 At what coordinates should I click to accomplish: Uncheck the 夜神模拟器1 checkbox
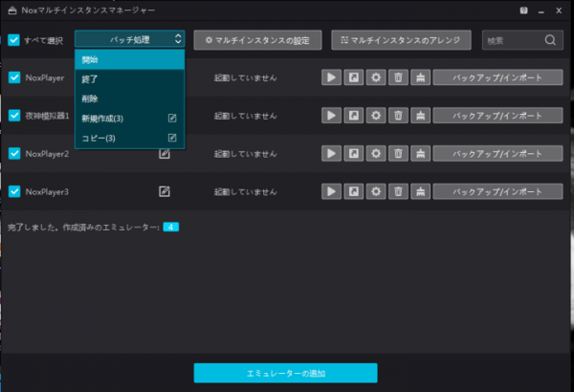[x=14, y=116]
